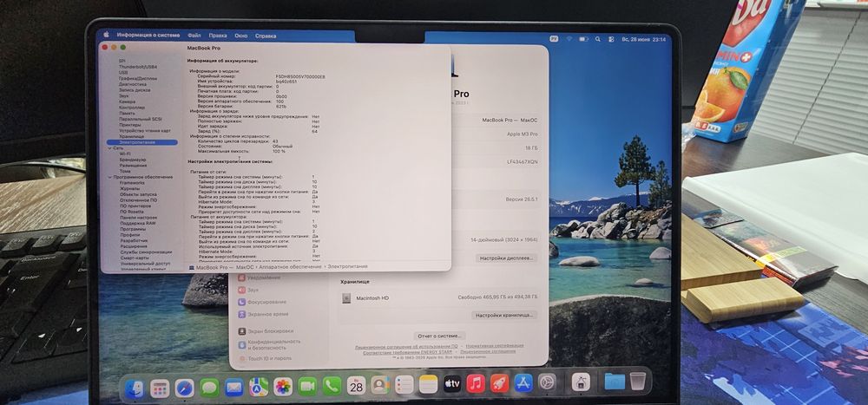This screenshot has height=405, width=868.
Task: Open the Окно menu
Action: pos(240,36)
